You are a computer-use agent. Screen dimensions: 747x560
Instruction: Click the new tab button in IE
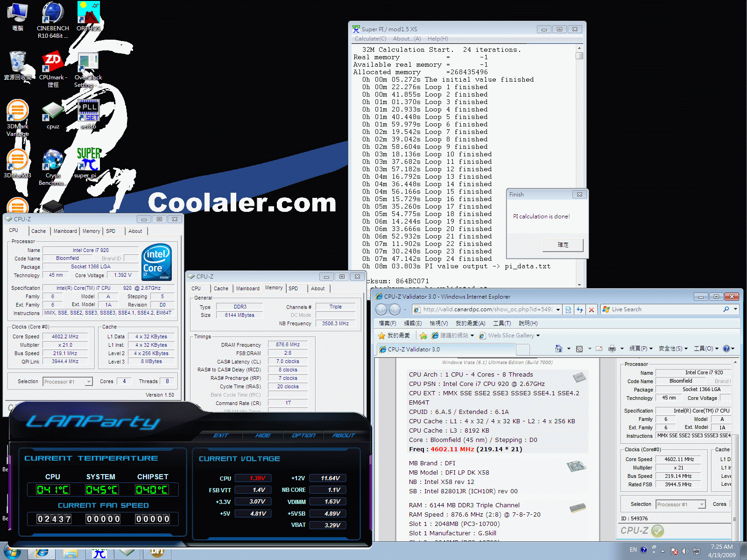click(523, 350)
